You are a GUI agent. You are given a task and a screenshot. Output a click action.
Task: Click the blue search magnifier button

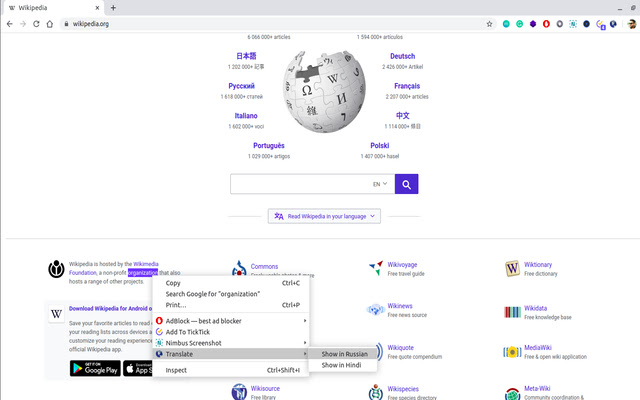406,184
